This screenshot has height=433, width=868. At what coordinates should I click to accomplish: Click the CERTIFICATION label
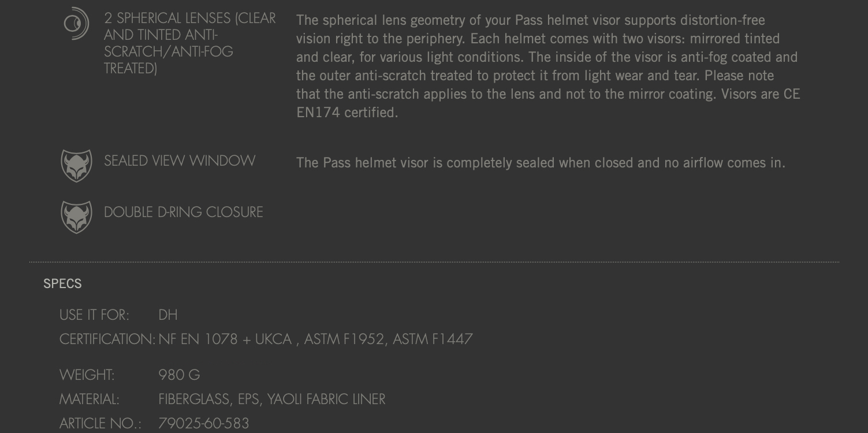pos(107,339)
